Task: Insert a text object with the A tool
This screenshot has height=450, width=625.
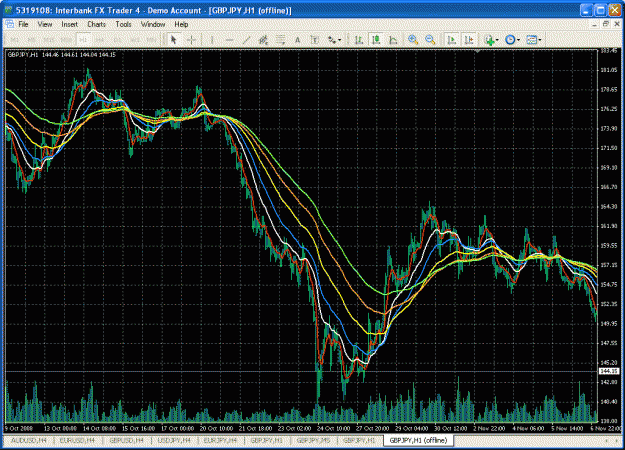Action: [x=297, y=40]
